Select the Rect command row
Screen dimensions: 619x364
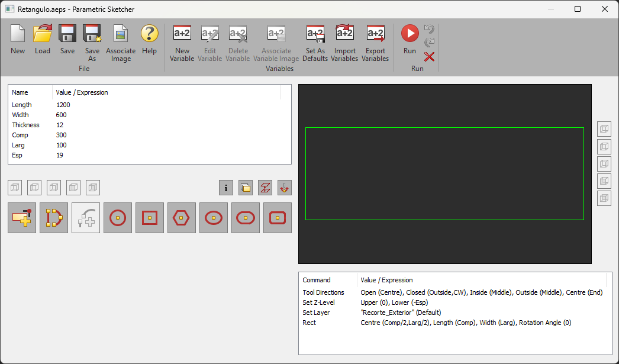click(309, 323)
